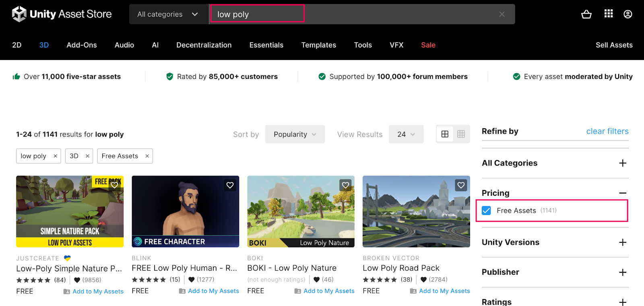Screen dimensions: 644x306
Task: Go to the Sale navigation tab
Action: (428, 45)
